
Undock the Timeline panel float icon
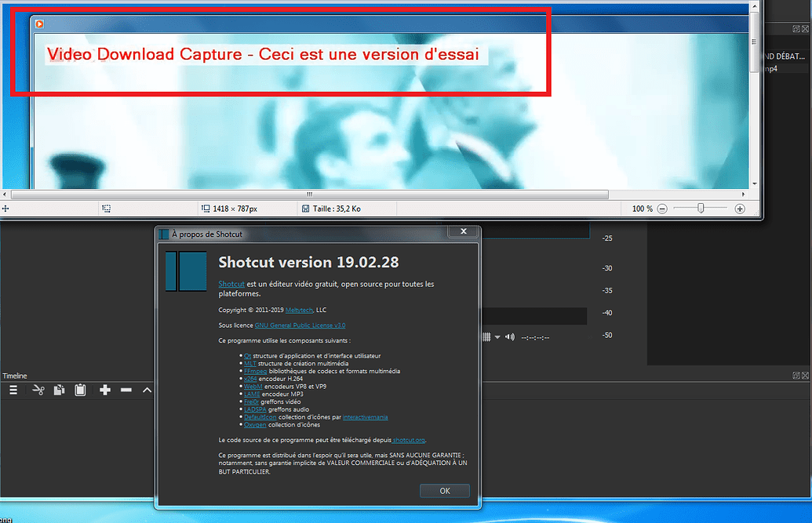point(796,376)
